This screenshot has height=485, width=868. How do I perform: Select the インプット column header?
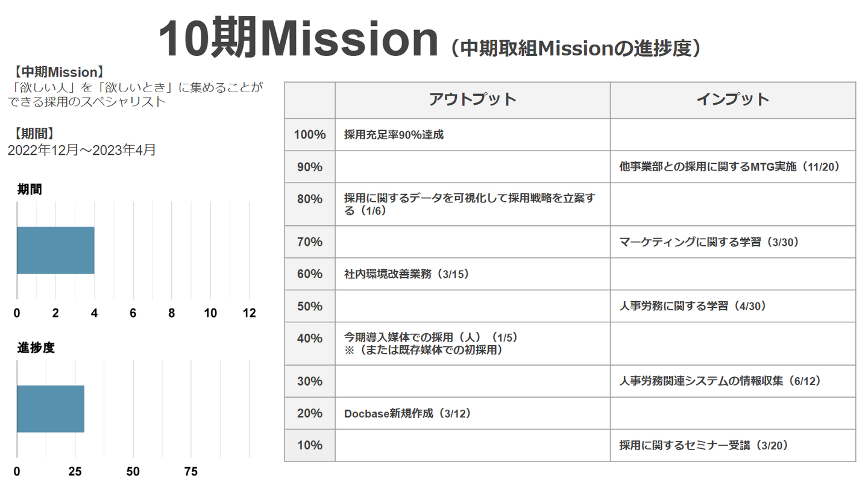coord(732,99)
